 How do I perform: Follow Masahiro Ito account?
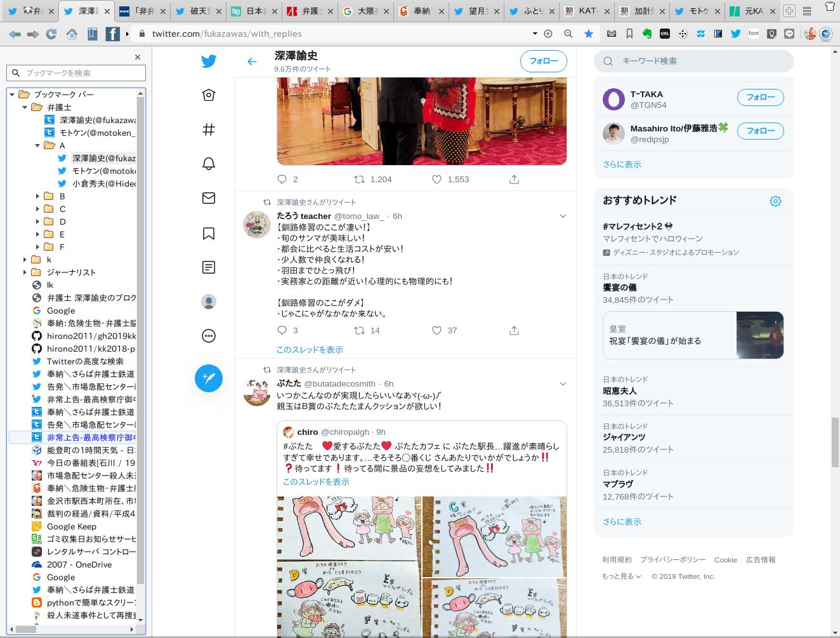[x=760, y=131]
